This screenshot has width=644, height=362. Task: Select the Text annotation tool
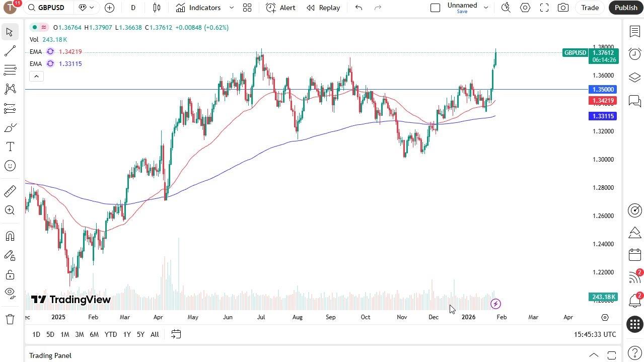[10, 147]
